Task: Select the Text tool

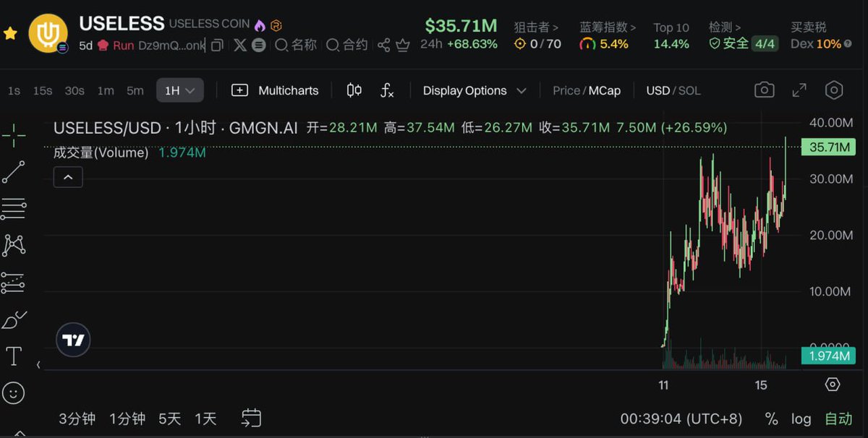Action: point(13,356)
